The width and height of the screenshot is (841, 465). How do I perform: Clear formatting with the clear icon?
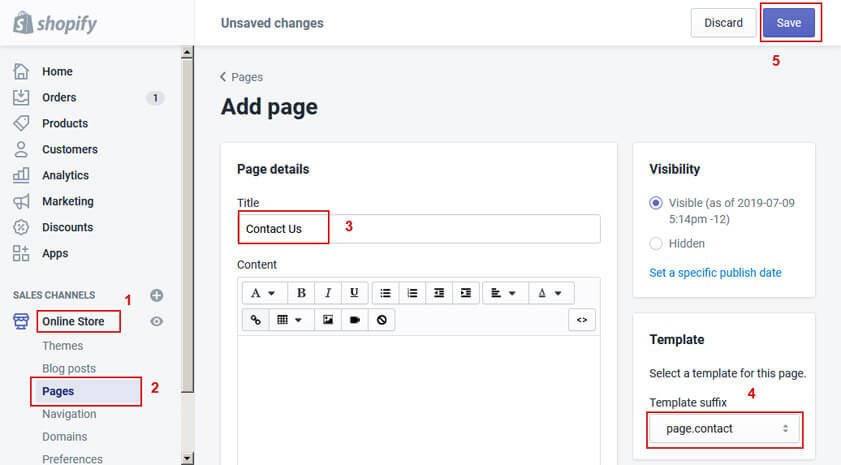381,320
